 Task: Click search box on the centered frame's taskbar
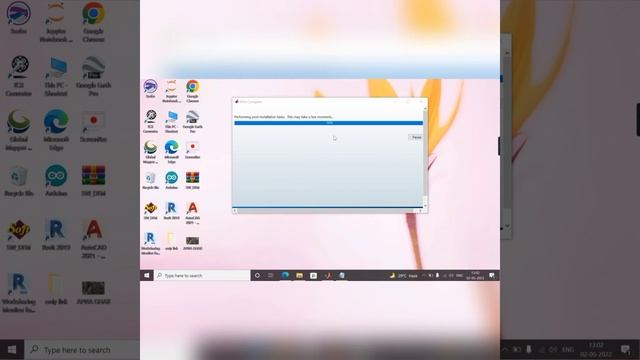pos(202,276)
